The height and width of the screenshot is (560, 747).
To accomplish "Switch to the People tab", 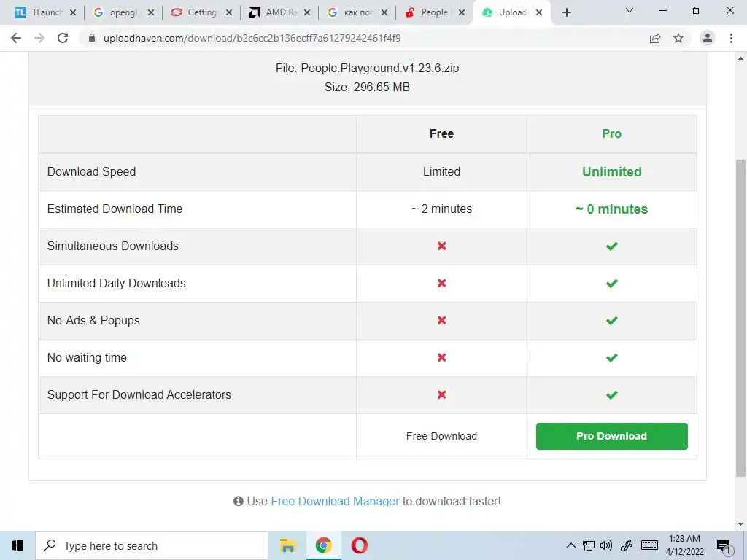I will pos(429,12).
